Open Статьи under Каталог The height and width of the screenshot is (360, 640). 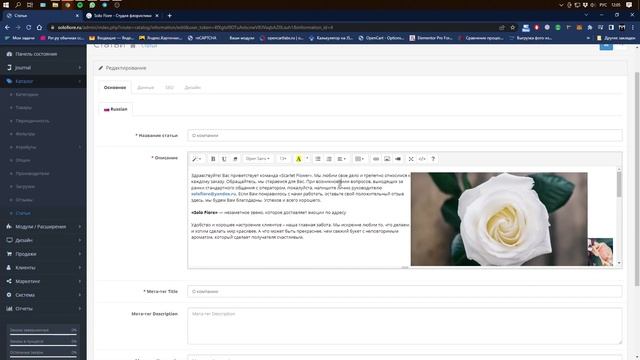pos(23,213)
